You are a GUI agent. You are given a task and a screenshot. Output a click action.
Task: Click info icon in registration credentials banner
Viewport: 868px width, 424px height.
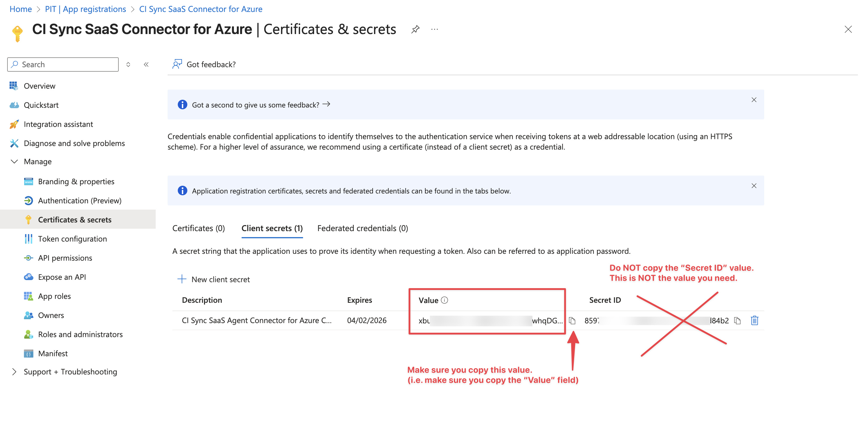(182, 191)
